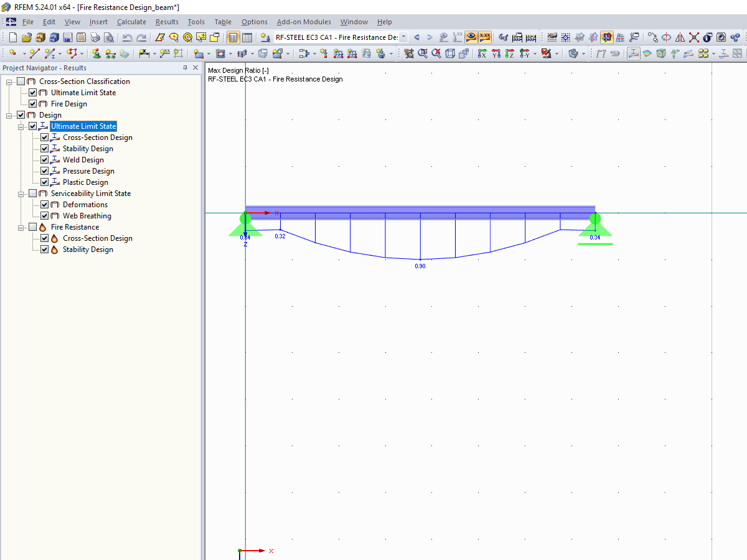Enable the Serviceability Limit State checkbox
This screenshot has width=747, height=560.
tap(32, 194)
